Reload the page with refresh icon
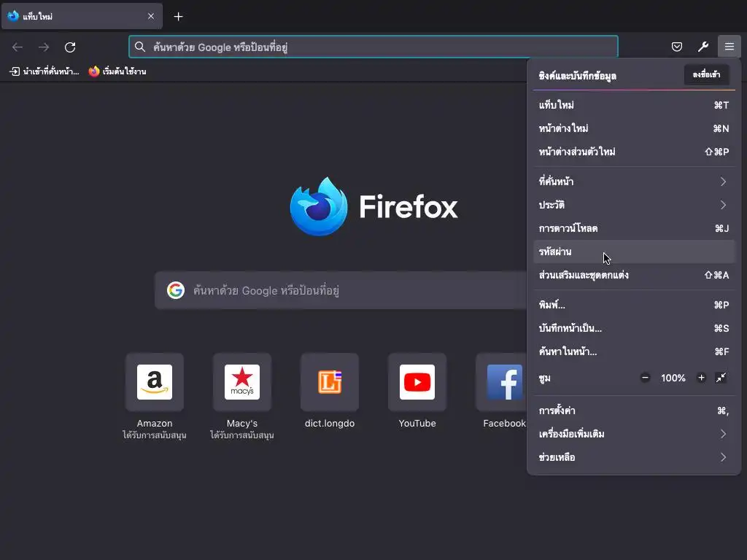The image size is (747, 560). [x=70, y=47]
